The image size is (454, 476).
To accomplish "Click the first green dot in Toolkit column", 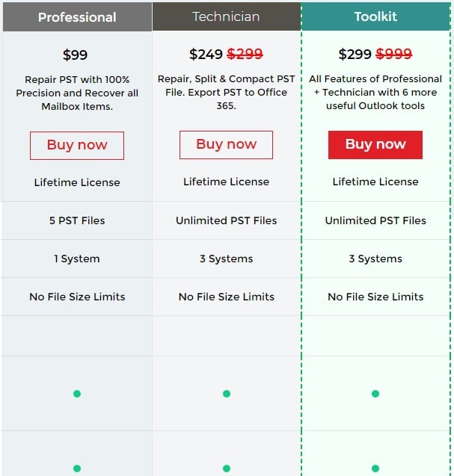I will point(375,394).
